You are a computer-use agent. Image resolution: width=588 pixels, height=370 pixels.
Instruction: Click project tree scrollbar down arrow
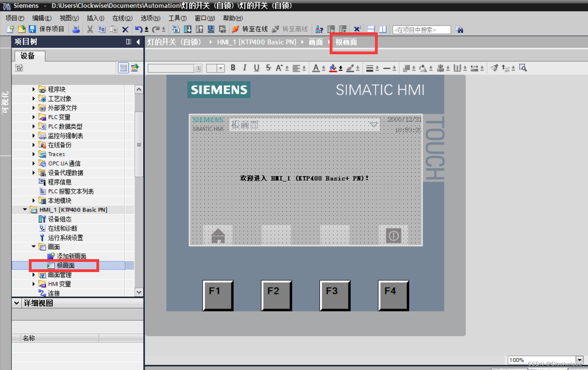click(x=139, y=292)
